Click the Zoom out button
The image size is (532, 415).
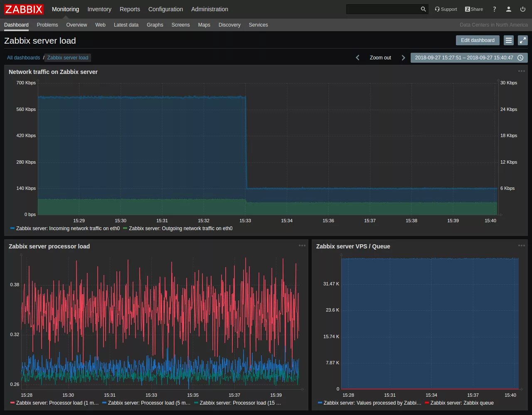tap(380, 58)
